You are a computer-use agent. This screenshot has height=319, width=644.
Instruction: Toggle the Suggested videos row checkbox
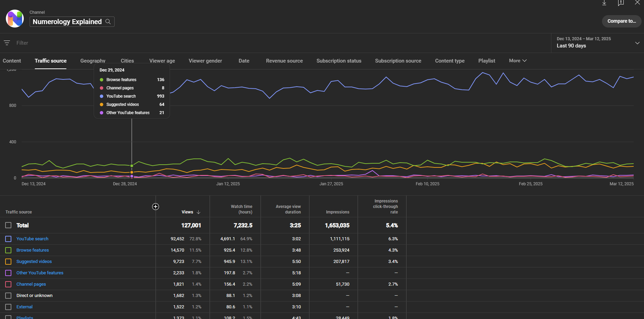pyautogui.click(x=8, y=262)
